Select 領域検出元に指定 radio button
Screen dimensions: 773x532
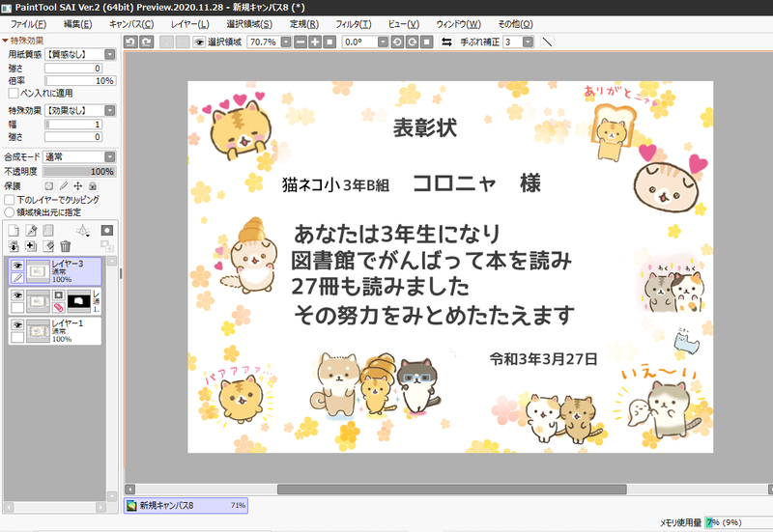coord(9,212)
